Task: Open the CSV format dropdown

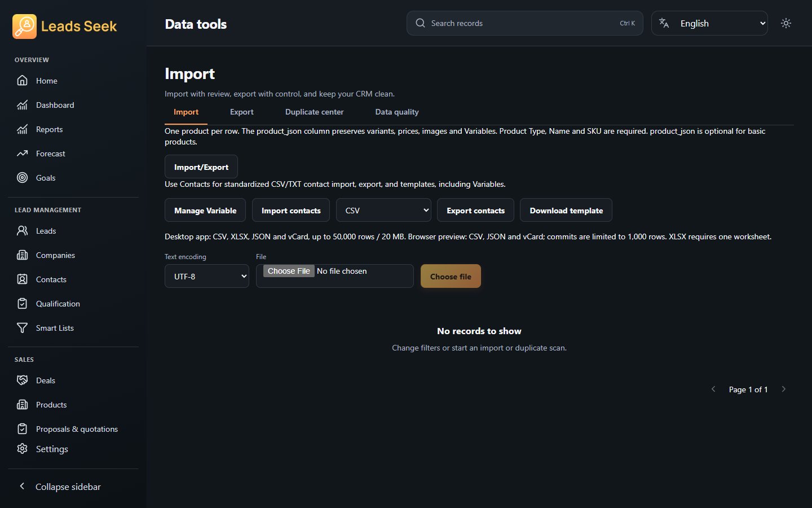Action: click(383, 211)
